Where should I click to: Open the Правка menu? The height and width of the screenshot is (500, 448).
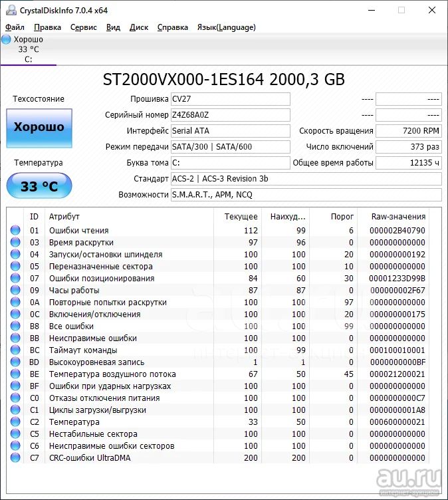pos(47,27)
